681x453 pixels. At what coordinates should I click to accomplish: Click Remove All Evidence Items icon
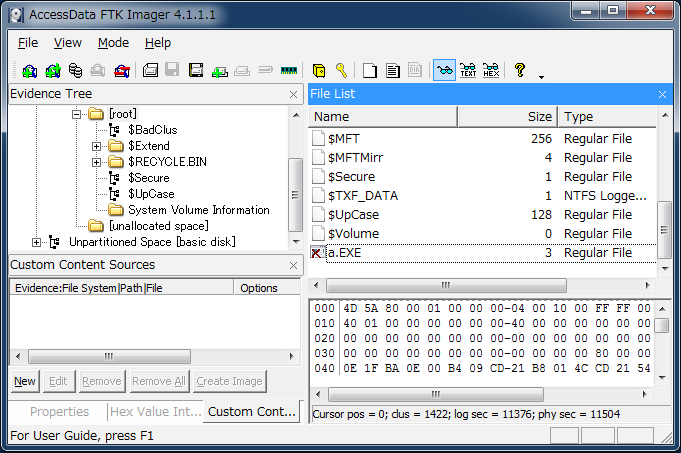point(122,70)
